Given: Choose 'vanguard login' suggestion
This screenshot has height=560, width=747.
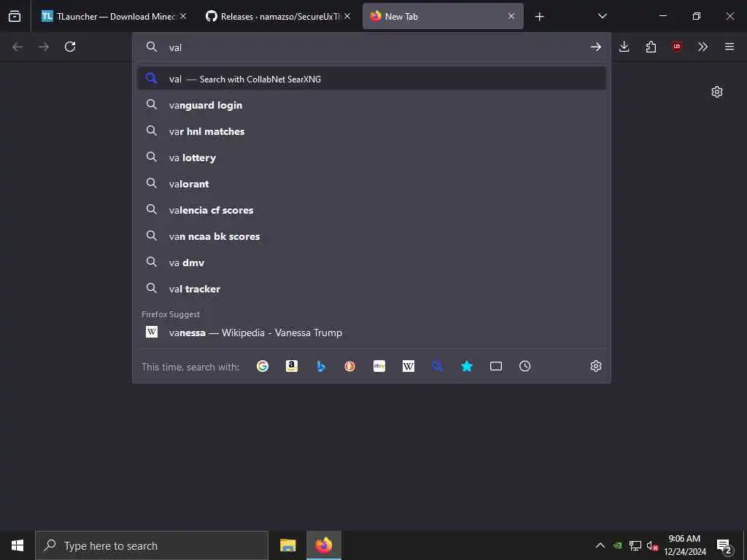Looking at the screenshot, I should pos(371,105).
